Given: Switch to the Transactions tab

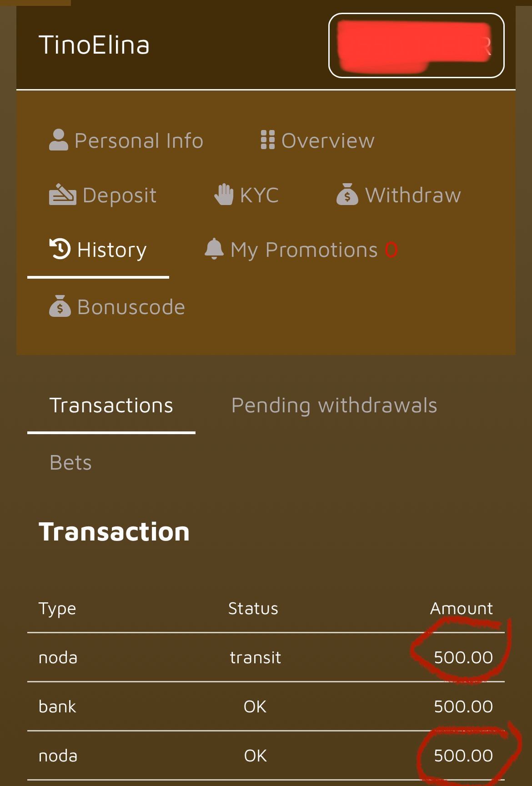Looking at the screenshot, I should pyautogui.click(x=111, y=405).
